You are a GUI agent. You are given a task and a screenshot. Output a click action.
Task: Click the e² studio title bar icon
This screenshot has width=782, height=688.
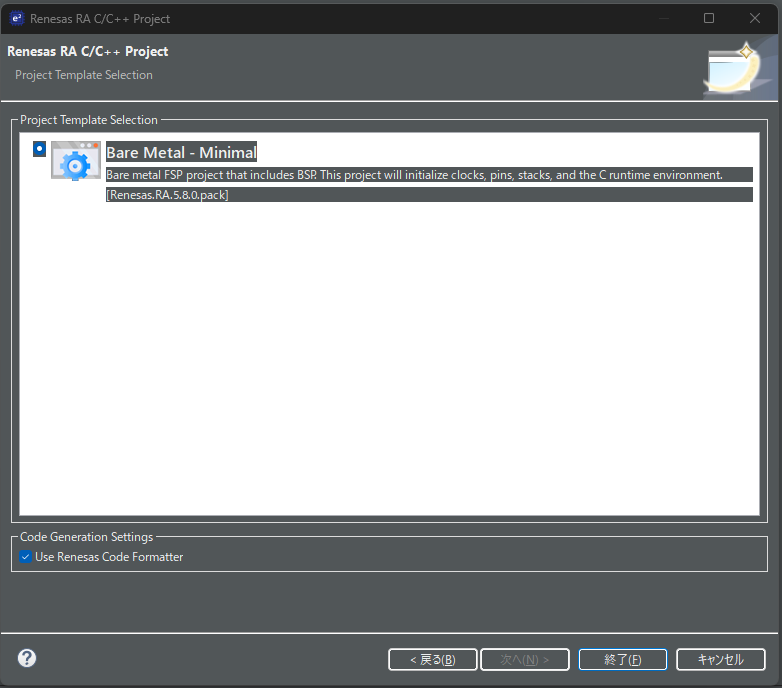tap(17, 18)
